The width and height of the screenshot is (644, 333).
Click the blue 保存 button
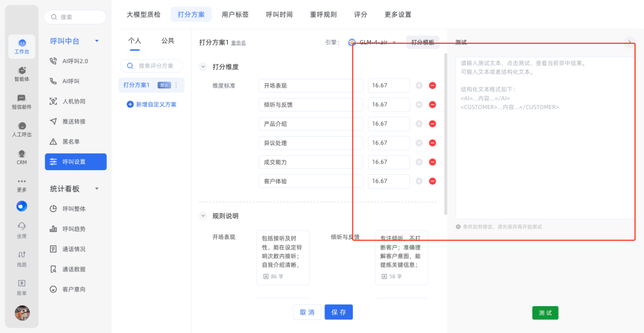tap(339, 312)
